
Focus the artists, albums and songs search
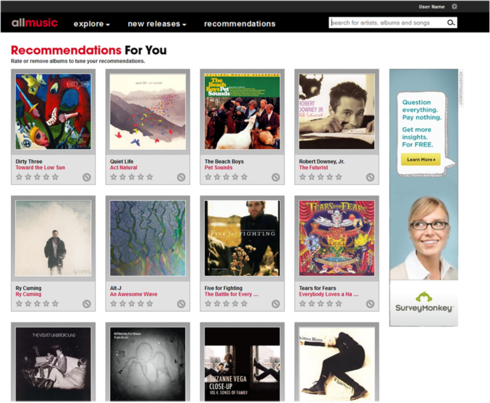click(x=388, y=23)
